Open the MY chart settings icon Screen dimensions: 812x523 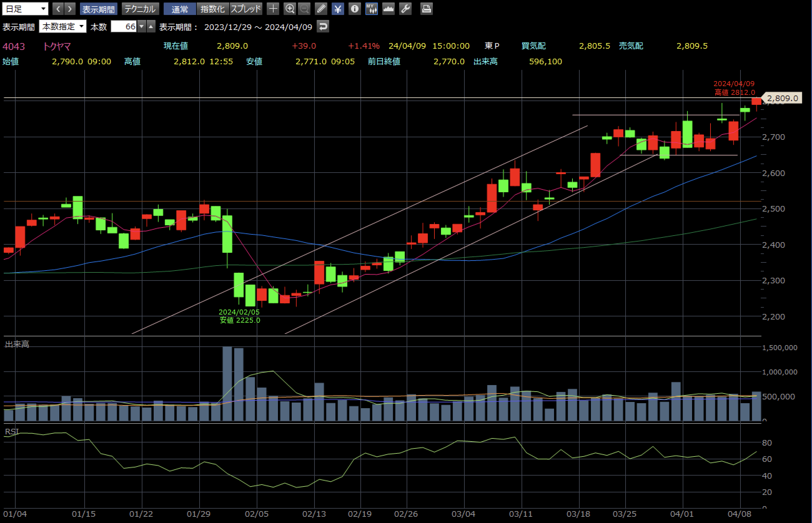click(x=372, y=9)
